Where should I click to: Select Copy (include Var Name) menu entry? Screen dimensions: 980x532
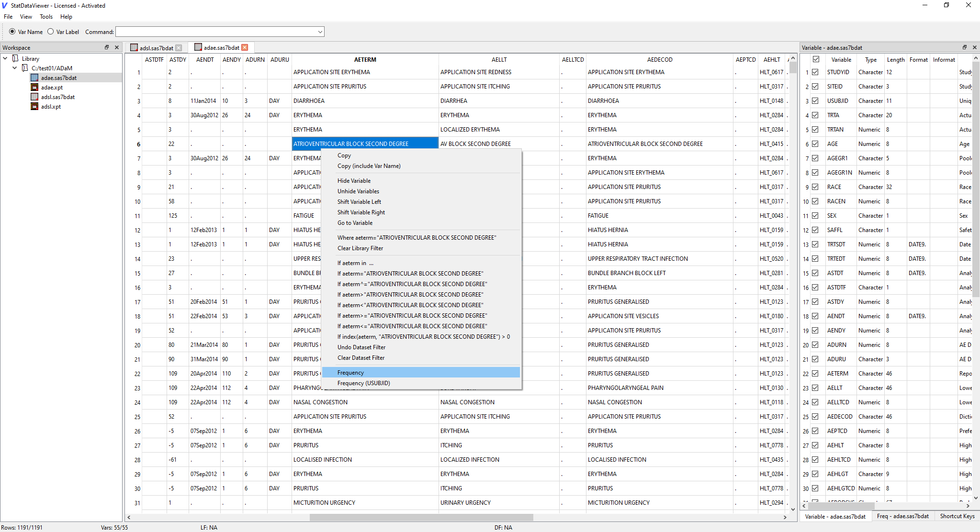click(x=421, y=166)
